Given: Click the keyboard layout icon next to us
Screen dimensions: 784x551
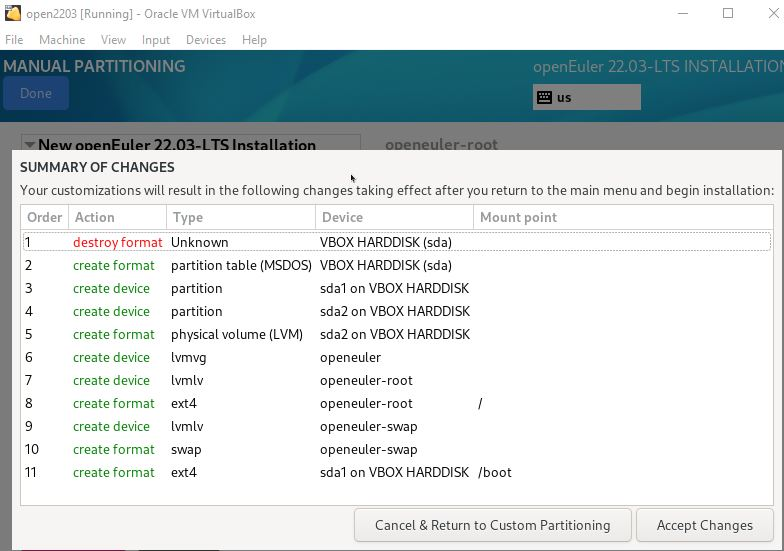Looking at the screenshot, I should pos(544,98).
